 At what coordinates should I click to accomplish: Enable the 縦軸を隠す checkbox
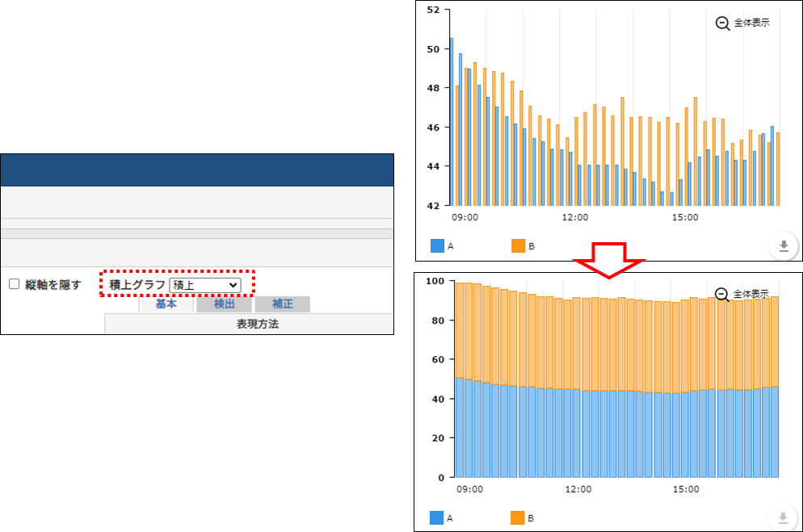tap(15, 284)
